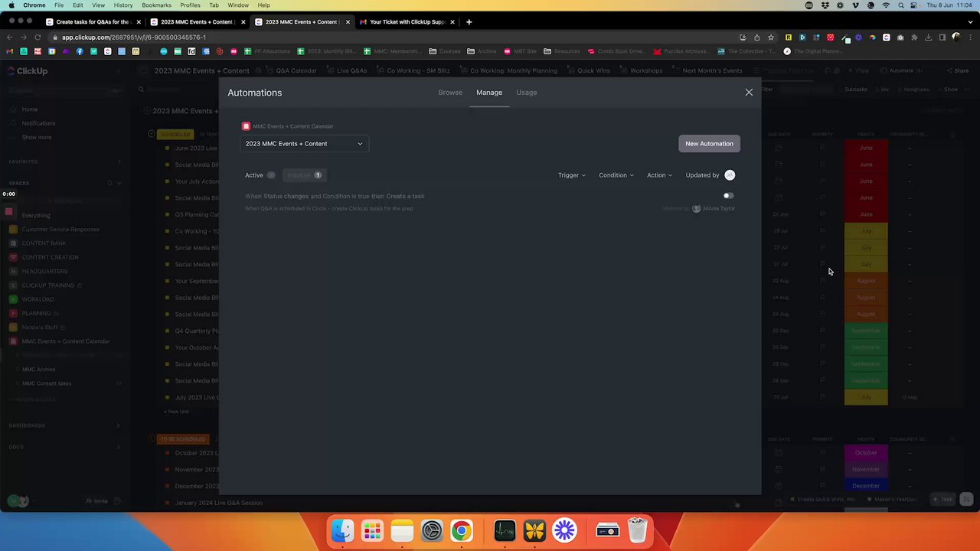
Task: Open the Bookmarks menu
Action: [156, 5]
